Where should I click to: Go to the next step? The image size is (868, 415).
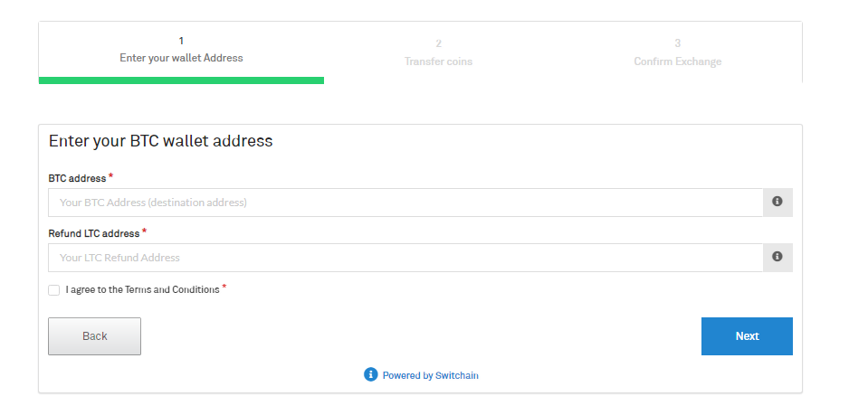click(747, 335)
